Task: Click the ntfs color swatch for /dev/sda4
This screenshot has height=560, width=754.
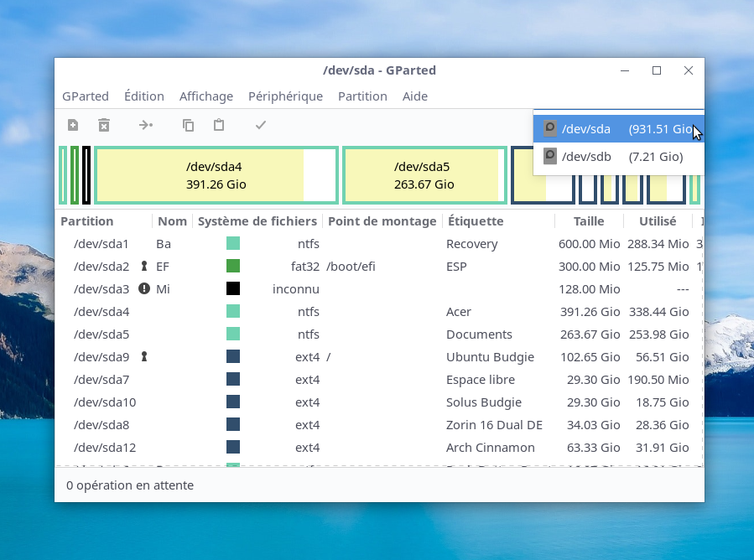Action: pyautogui.click(x=233, y=311)
